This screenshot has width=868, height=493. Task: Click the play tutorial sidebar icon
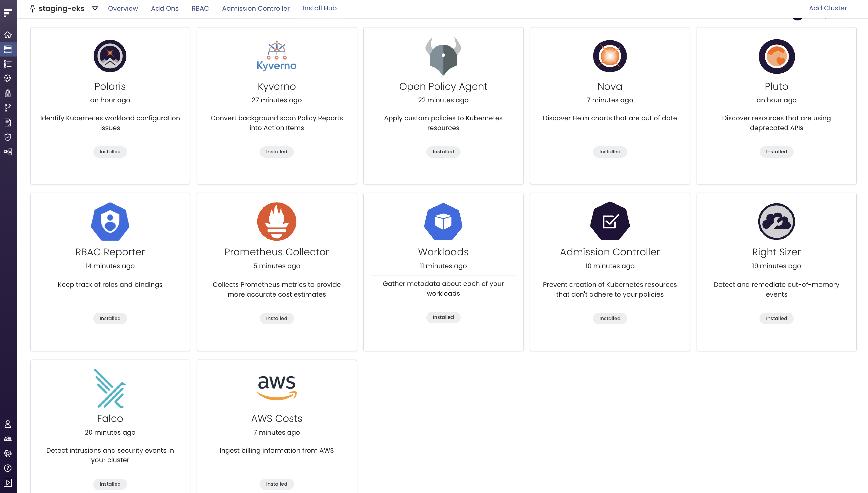(x=8, y=482)
